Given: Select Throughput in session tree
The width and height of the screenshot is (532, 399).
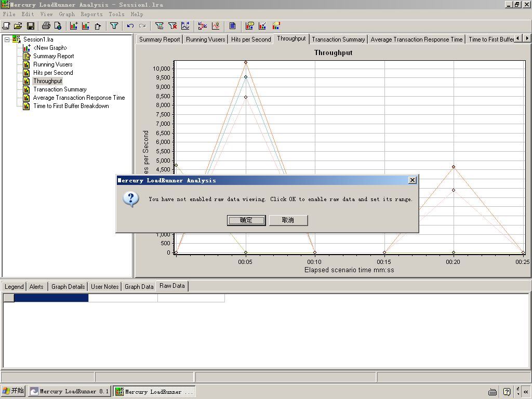Looking at the screenshot, I should coord(47,81).
